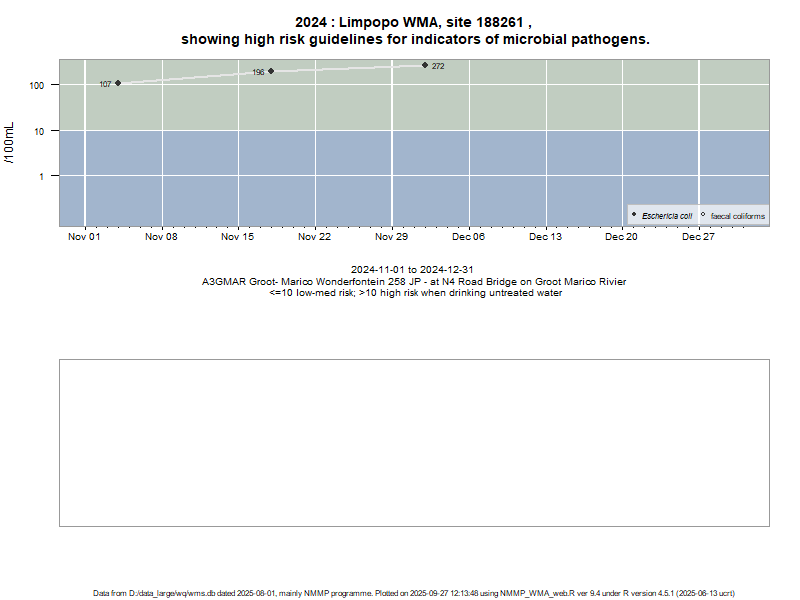800x600 pixels.
Task: Click the /100mL y-axis title
Action: click(9, 142)
